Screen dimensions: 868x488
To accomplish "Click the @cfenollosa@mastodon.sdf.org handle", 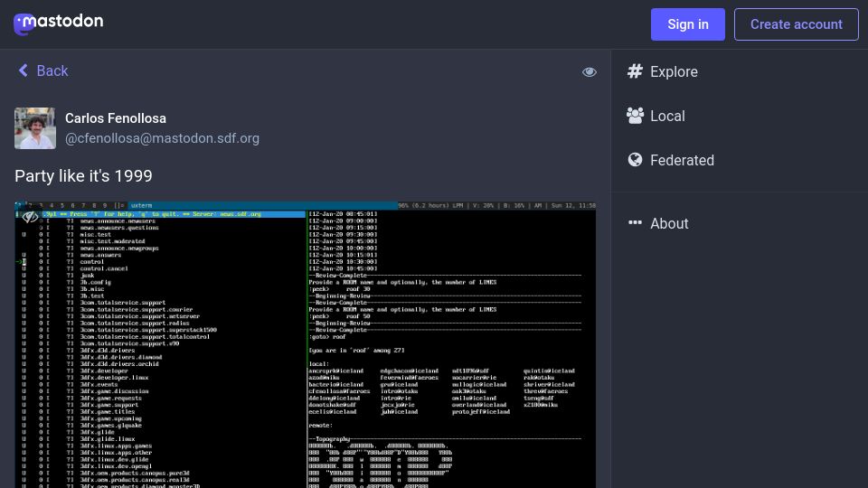I will [x=162, y=138].
